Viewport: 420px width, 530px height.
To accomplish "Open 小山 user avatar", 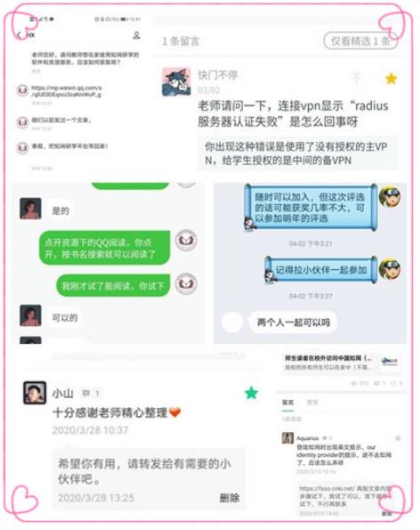I will coord(35,393).
